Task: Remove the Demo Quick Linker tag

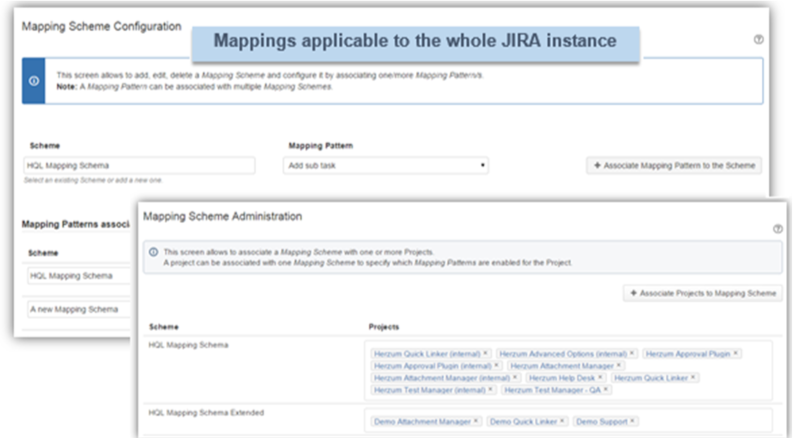Action: [562, 421]
